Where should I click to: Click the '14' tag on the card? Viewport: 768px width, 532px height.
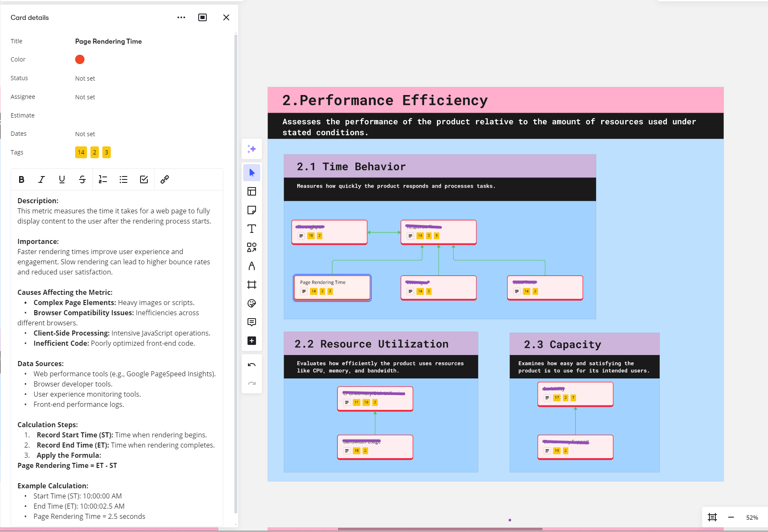(x=81, y=152)
